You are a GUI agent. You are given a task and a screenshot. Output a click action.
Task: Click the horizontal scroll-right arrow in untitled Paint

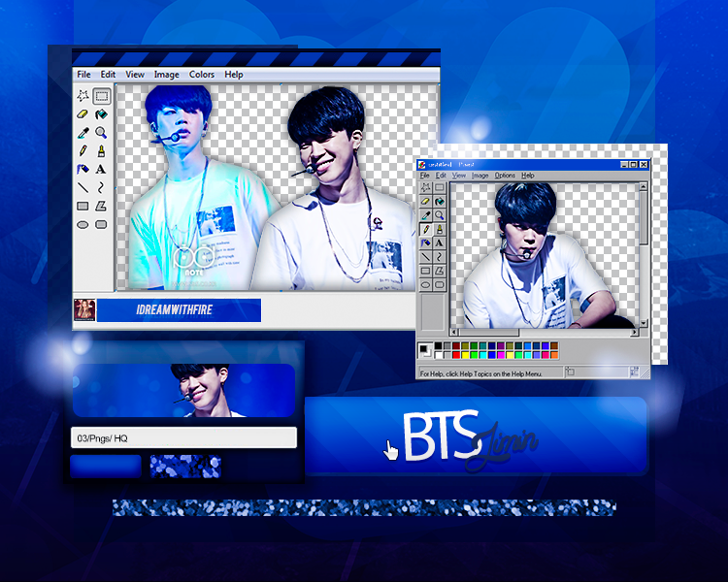click(x=634, y=333)
